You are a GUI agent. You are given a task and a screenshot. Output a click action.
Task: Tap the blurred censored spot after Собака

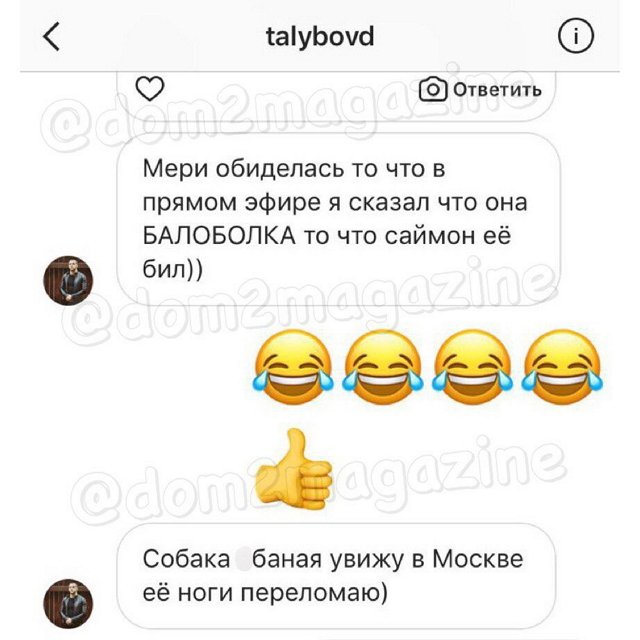click(x=243, y=560)
